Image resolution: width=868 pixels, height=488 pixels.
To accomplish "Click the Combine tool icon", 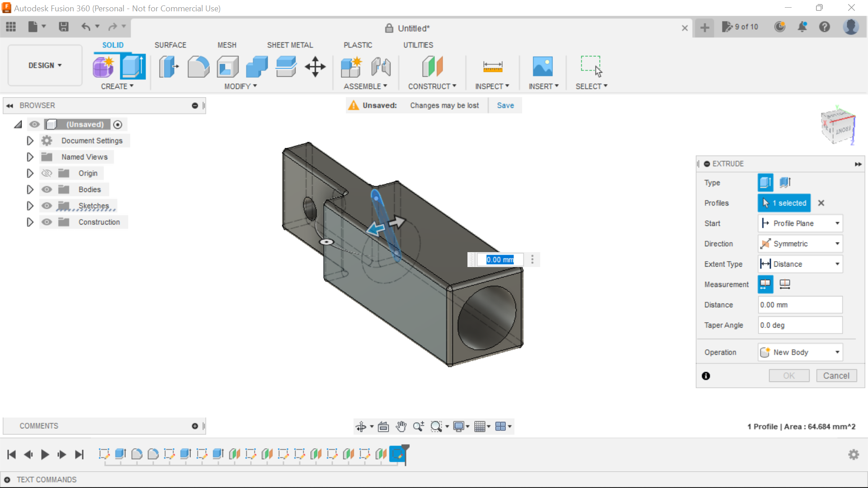I will [x=257, y=66].
